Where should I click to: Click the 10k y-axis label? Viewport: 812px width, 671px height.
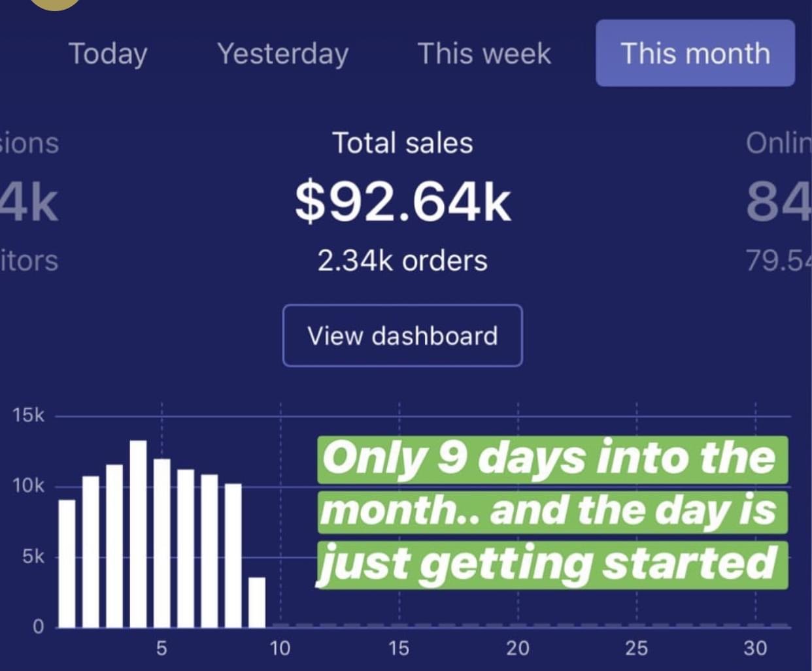click(28, 486)
